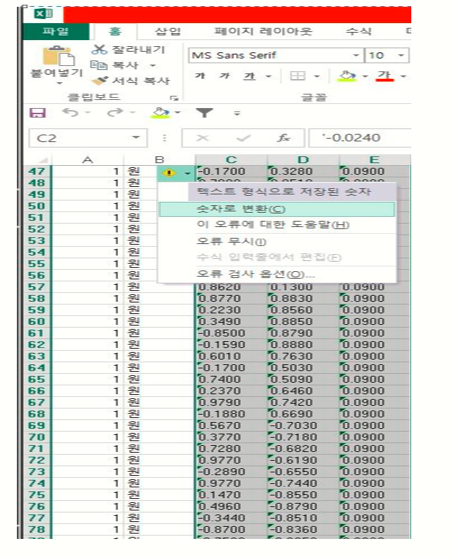Toggle bold font formatting
This screenshot has height=558, width=454.
(x=200, y=76)
